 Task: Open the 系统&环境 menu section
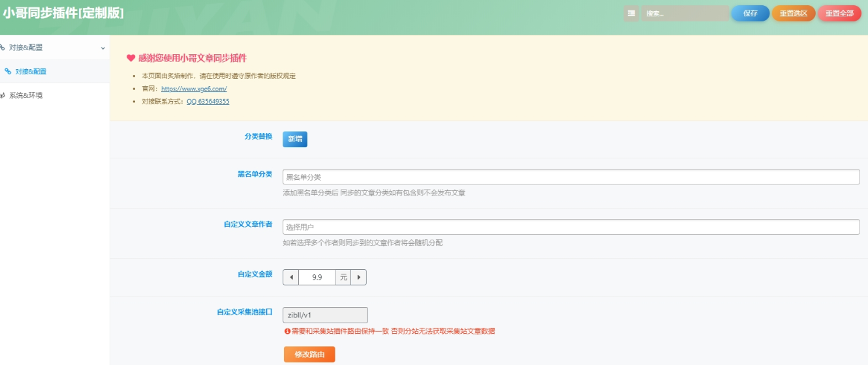pyautogui.click(x=26, y=96)
